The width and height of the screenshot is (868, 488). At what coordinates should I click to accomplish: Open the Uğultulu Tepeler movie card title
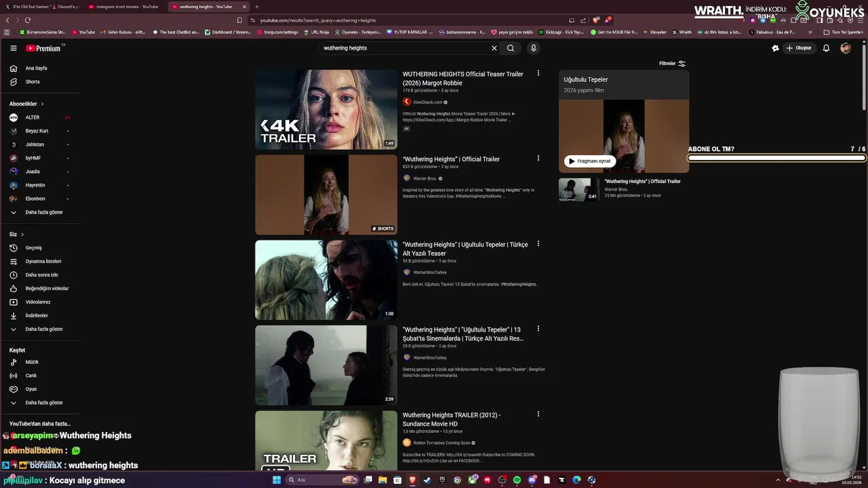point(586,80)
